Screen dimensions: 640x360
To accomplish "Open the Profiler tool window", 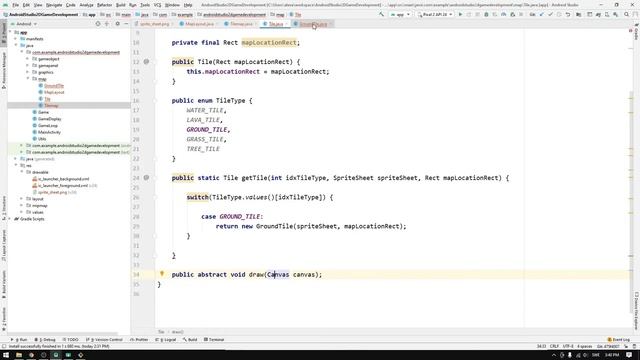I will click(x=139, y=340).
